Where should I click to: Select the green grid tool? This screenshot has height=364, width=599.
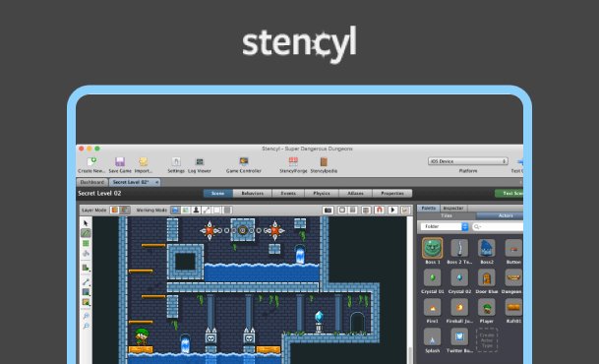(86, 243)
